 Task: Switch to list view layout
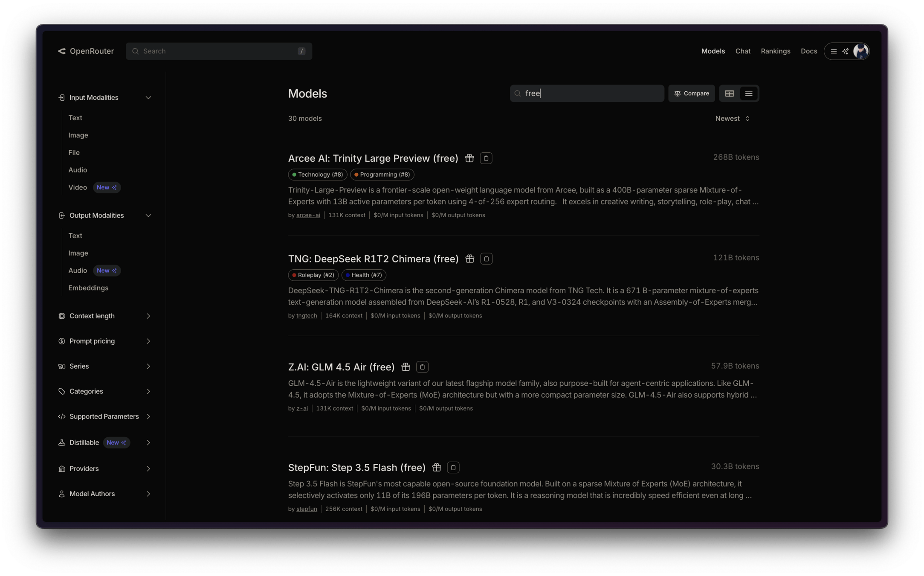pos(749,93)
